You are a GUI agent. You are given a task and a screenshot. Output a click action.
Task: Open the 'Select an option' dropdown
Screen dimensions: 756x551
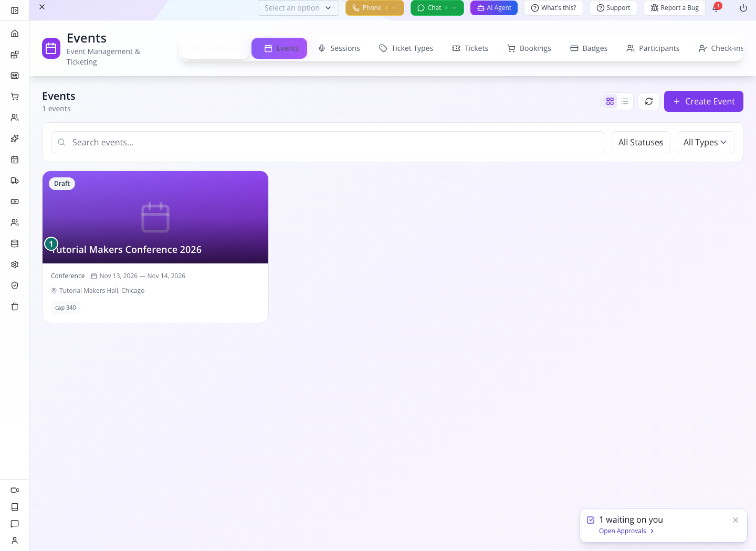pos(298,8)
